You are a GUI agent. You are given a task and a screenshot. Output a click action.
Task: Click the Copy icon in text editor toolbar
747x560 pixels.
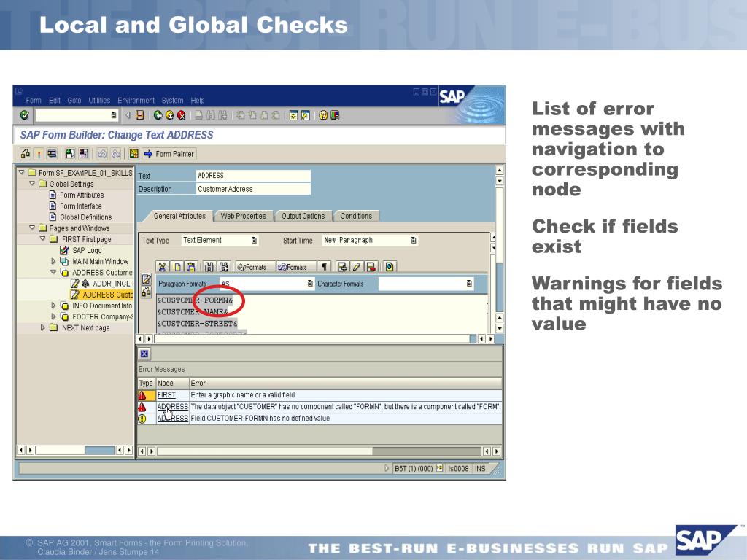[x=177, y=267]
